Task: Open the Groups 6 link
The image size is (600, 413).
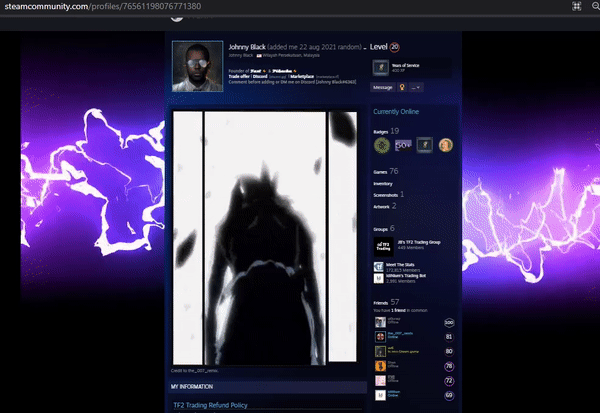Action: click(384, 229)
